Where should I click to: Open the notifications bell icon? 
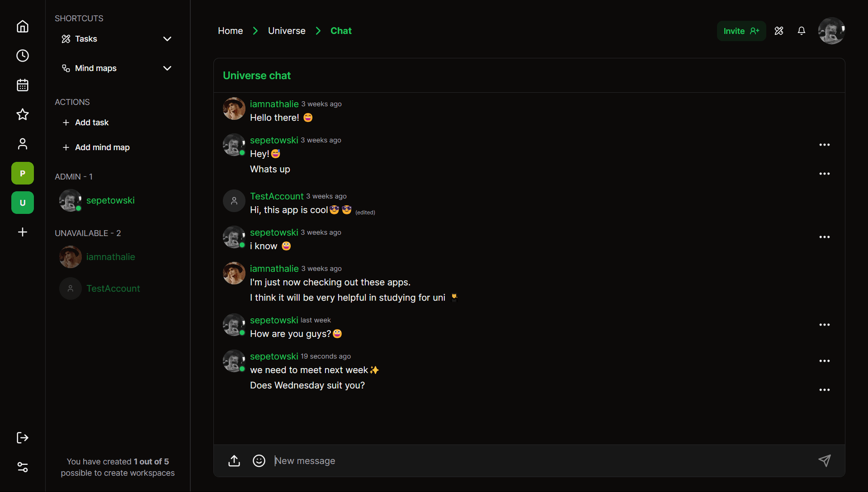coord(802,31)
